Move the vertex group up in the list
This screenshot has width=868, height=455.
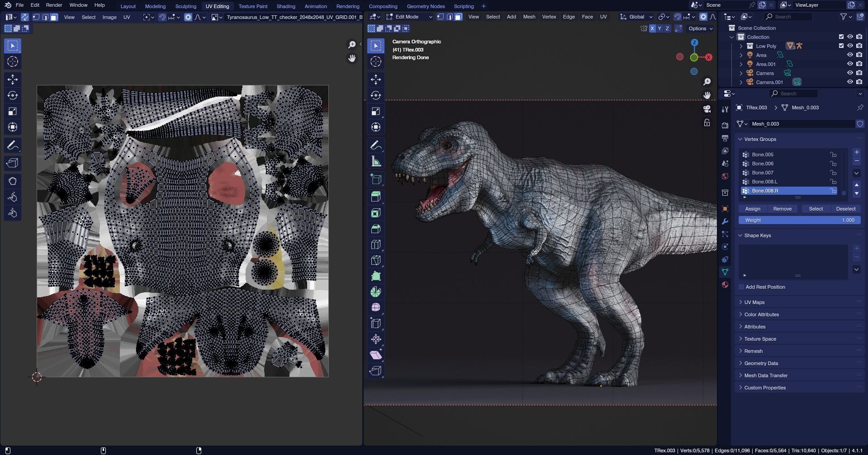click(x=857, y=185)
